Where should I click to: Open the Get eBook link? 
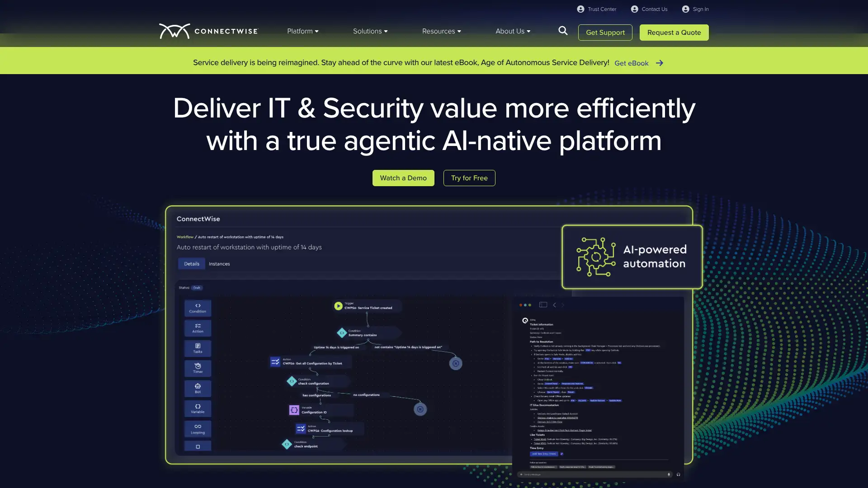click(632, 63)
